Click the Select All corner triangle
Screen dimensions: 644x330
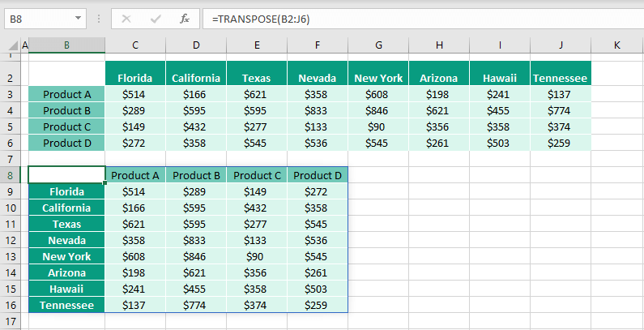coord(9,46)
